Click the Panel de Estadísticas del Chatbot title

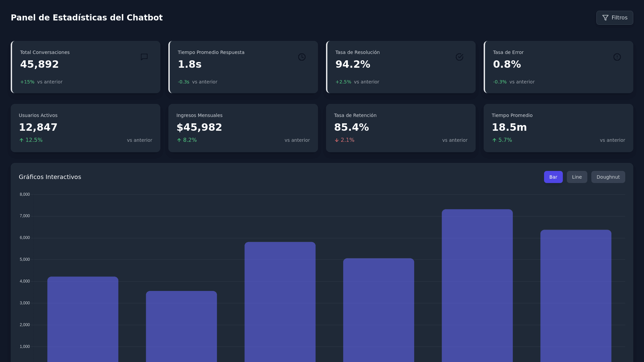87,18
